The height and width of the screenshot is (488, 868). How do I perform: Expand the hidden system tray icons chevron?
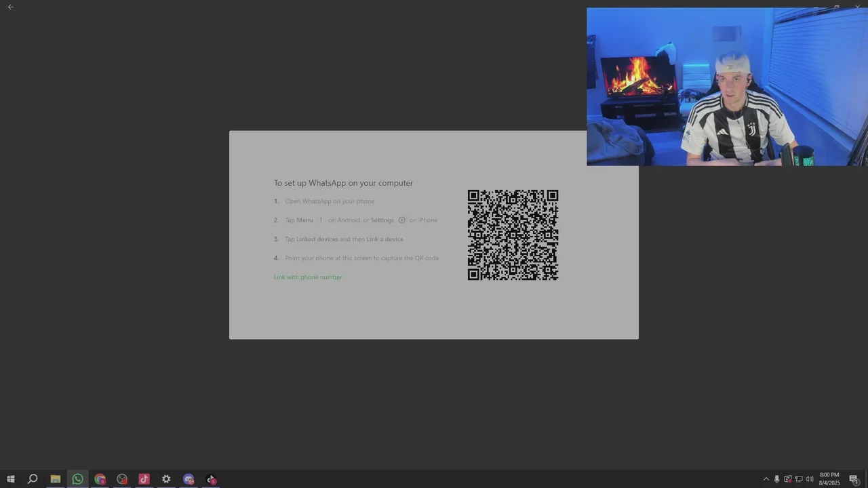click(x=766, y=479)
